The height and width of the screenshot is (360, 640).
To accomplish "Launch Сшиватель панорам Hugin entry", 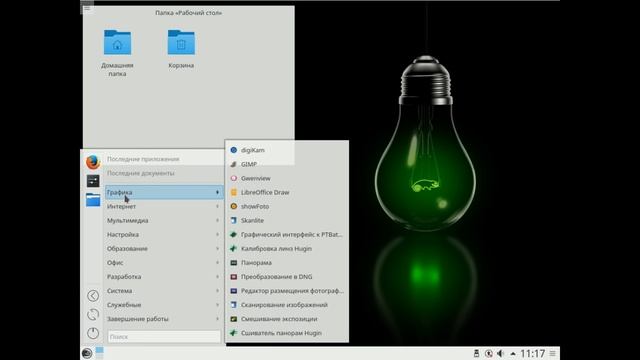I will pyautogui.click(x=287, y=333).
